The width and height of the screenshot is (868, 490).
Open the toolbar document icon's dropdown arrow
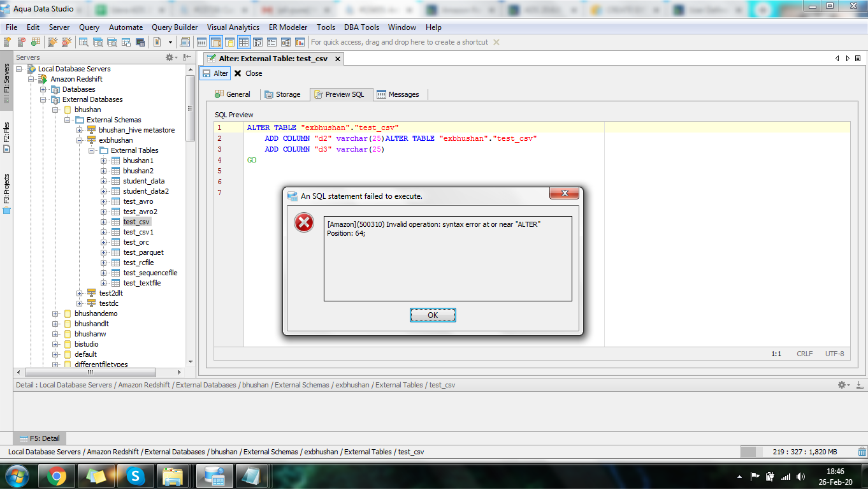(170, 42)
